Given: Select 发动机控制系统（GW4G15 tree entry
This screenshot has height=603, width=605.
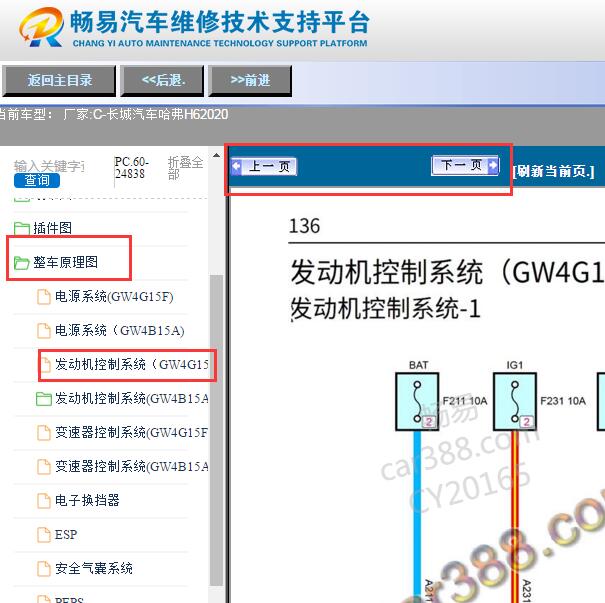Looking at the screenshot, I should (132, 364).
